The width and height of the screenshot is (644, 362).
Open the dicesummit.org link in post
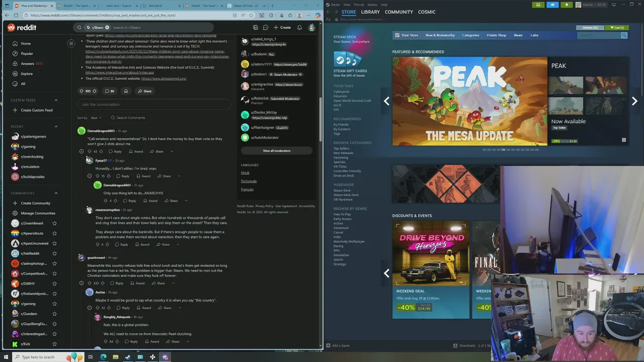click(164, 78)
